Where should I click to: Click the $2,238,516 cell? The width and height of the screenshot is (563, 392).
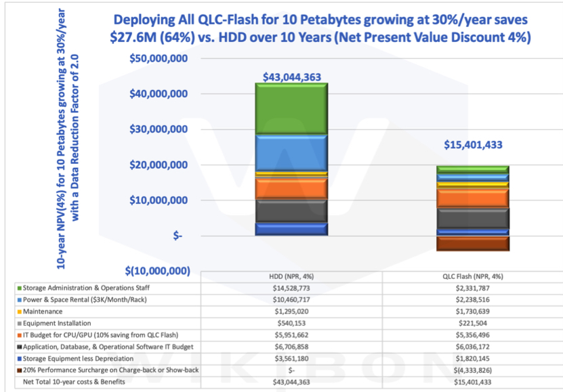[x=473, y=300]
